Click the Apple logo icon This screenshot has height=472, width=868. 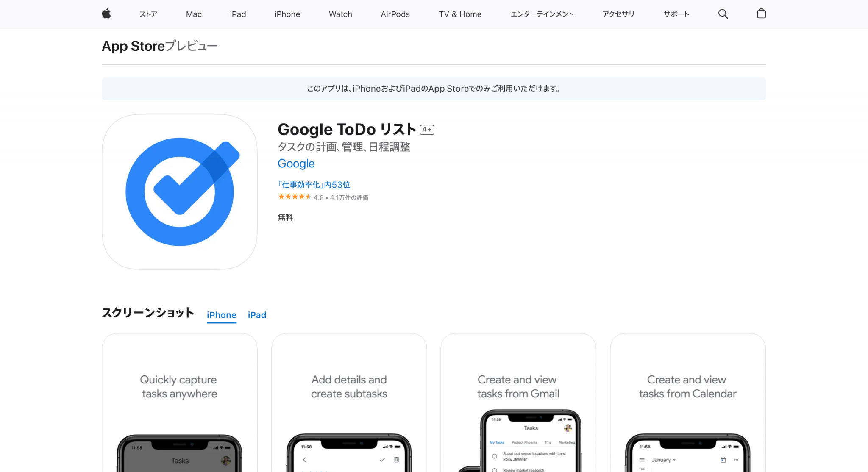tap(106, 14)
